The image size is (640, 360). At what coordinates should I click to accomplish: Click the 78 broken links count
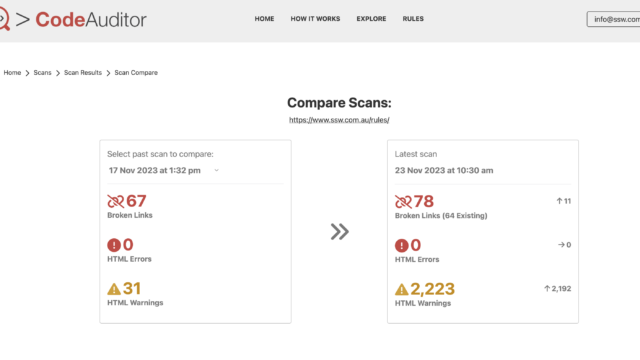pyautogui.click(x=424, y=201)
